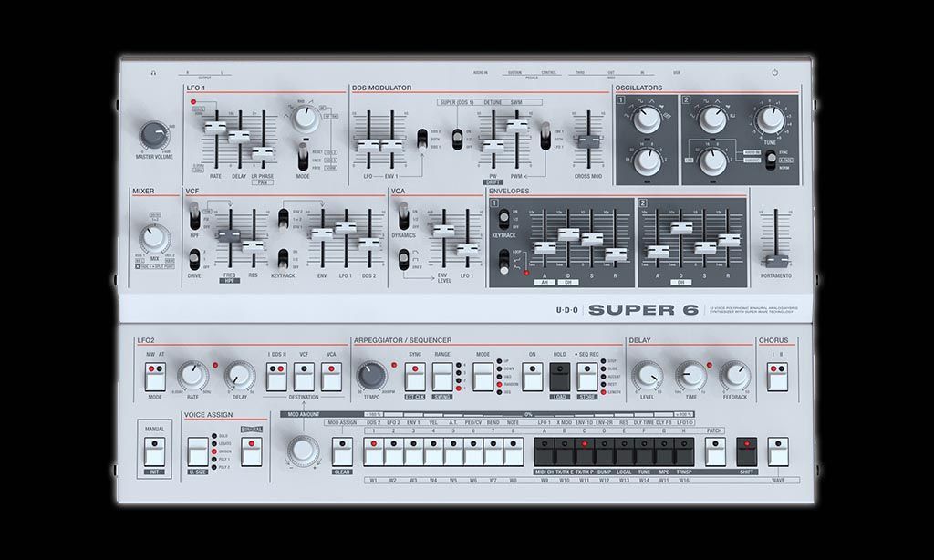Flip the LFO 1 Mode switch
This screenshot has height=560, width=934.
tap(303, 157)
